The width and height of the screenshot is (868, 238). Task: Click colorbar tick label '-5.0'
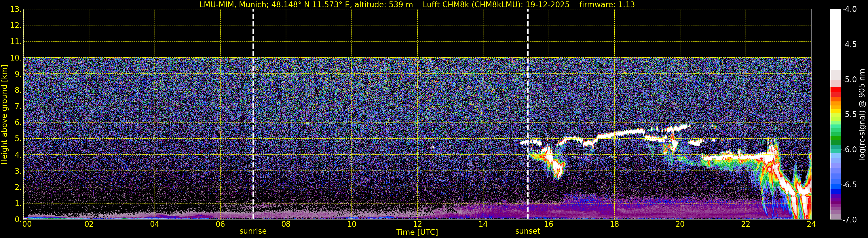point(850,79)
